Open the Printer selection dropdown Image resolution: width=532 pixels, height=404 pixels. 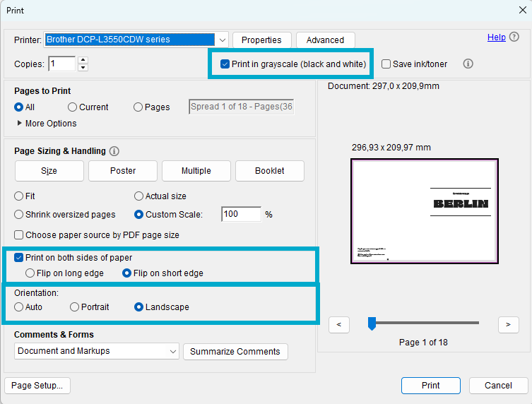(223, 40)
